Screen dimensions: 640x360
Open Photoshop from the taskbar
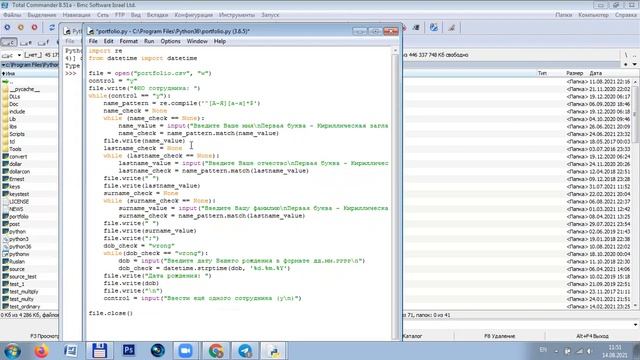[x=129, y=351]
